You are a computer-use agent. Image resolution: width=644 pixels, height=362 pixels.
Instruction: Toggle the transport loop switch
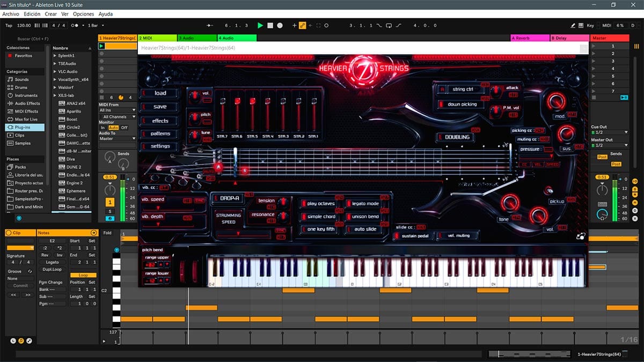click(390, 25)
